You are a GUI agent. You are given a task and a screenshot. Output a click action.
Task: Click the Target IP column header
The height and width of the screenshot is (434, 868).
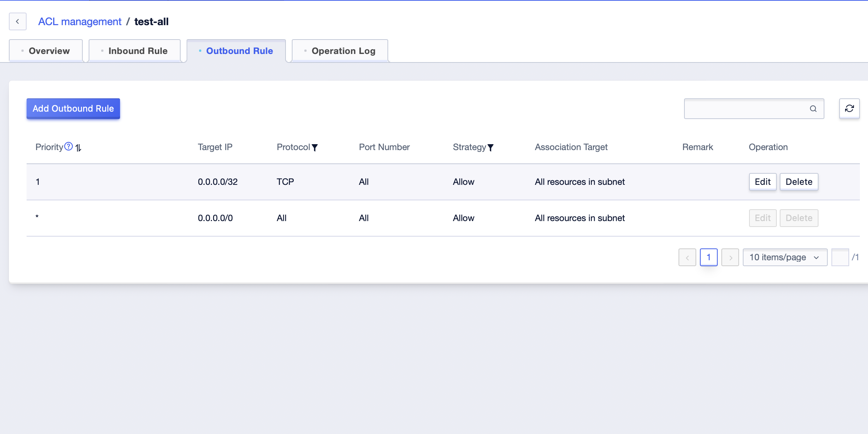pyautogui.click(x=215, y=147)
